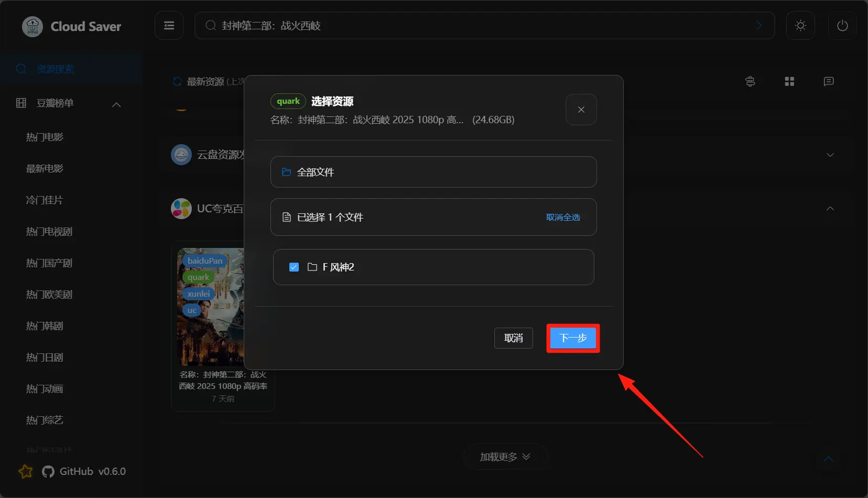Toggle the light/dark theme sun icon
The height and width of the screenshot is (498, 868).
pos(800,26)
